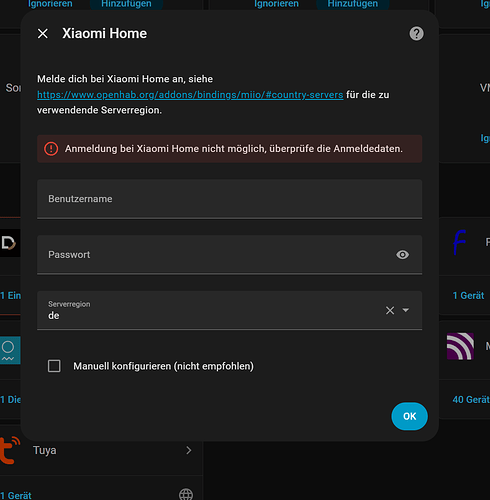Focus the Benutzername input field
Image resolution: width=490 pixels, height=500 pixels.
(229, 199)
